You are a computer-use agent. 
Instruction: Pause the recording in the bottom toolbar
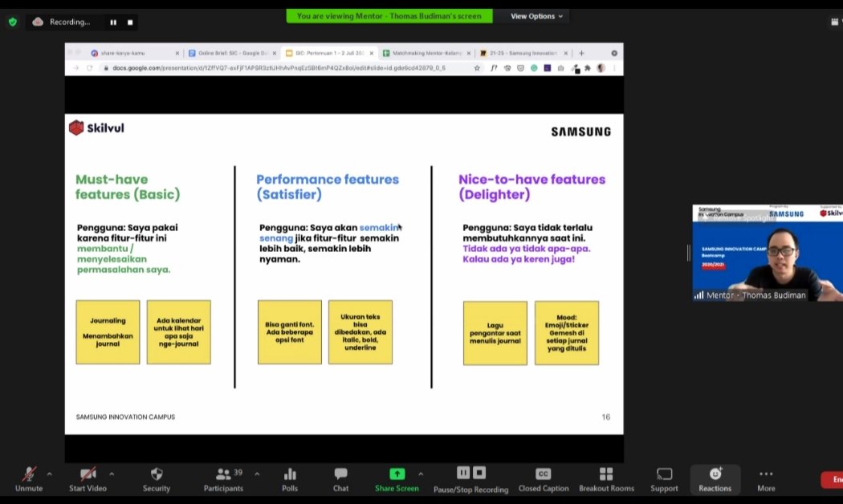click(463, 473)
